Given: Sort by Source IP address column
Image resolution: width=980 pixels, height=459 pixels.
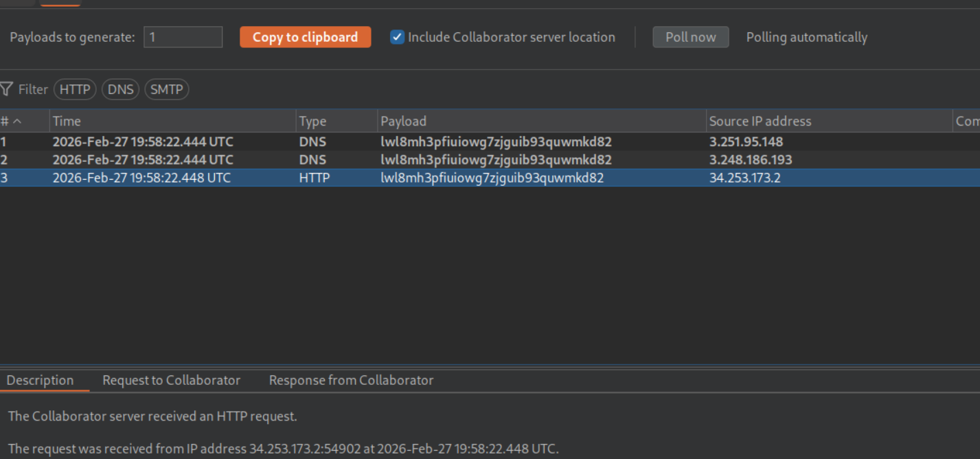Looking at the screenshot, I should [828, 121].
